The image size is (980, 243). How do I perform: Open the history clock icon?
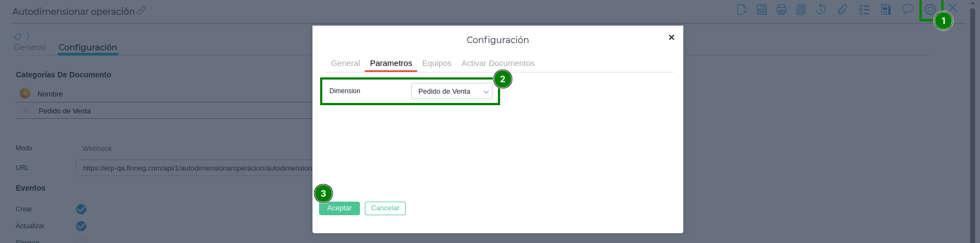[821, 9]
